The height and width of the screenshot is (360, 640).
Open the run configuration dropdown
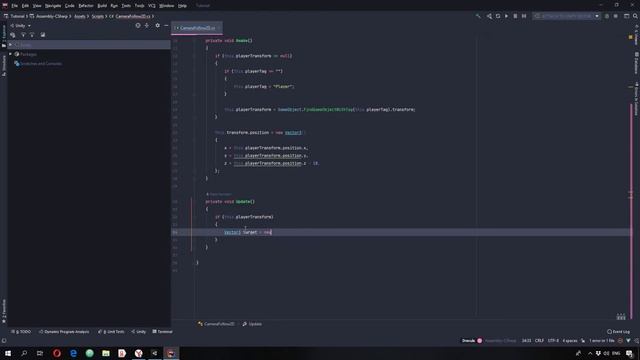566,16
